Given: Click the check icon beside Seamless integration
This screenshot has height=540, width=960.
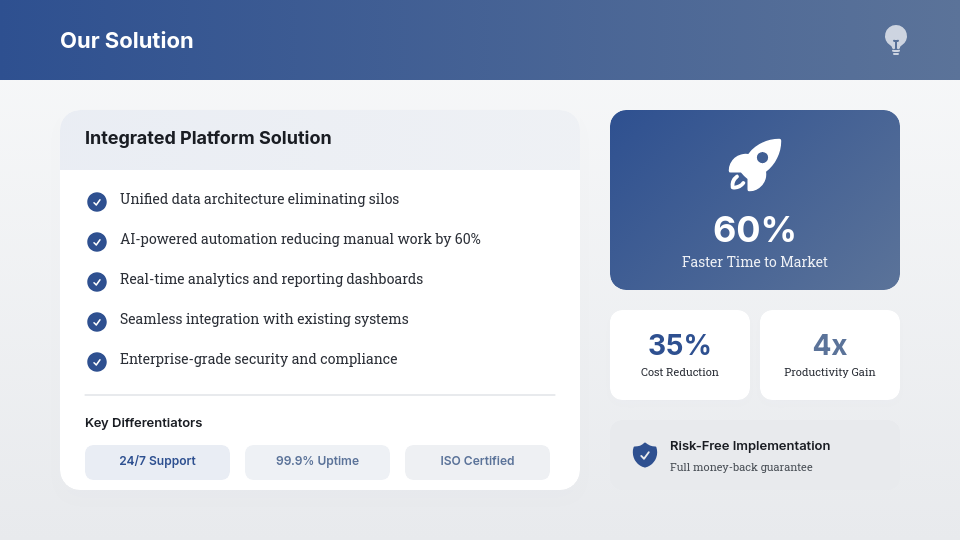Looking at the screenshot, I should click(97, 322).
